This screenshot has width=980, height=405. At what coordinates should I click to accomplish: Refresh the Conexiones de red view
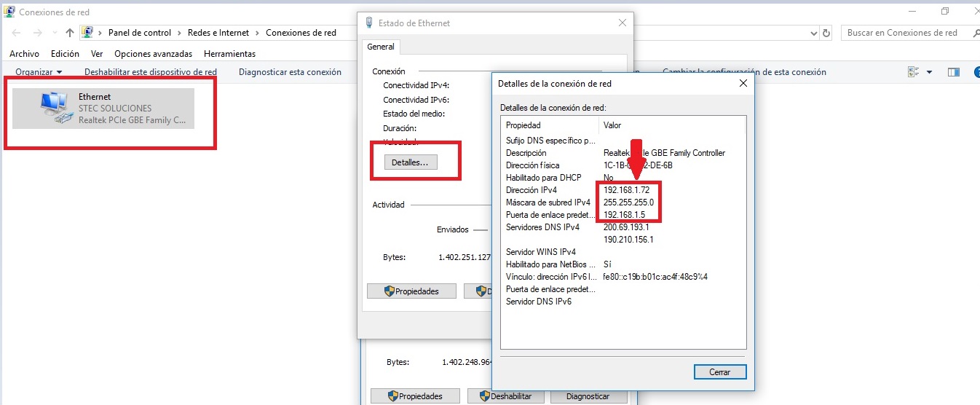click(826, 34)
